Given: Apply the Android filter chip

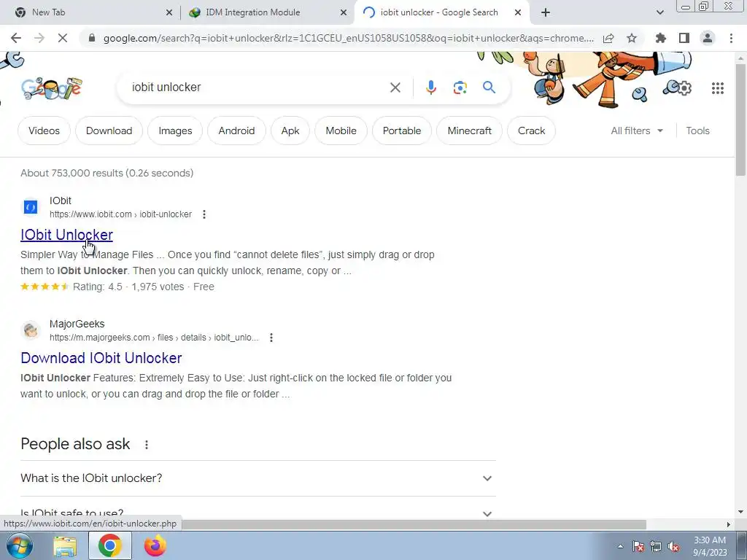Looking at the screenshot, I should (236, 131).
